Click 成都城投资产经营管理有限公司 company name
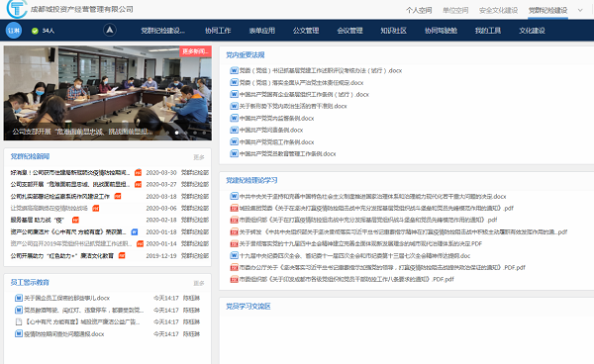Screen dimensions: 594x364 pos(81,9)
